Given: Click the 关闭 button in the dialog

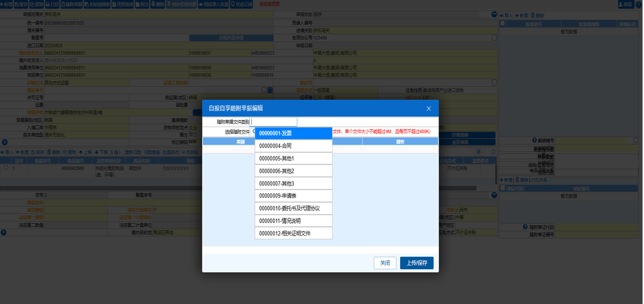Looking at the screenshot, I should click(x=385, y=263).
